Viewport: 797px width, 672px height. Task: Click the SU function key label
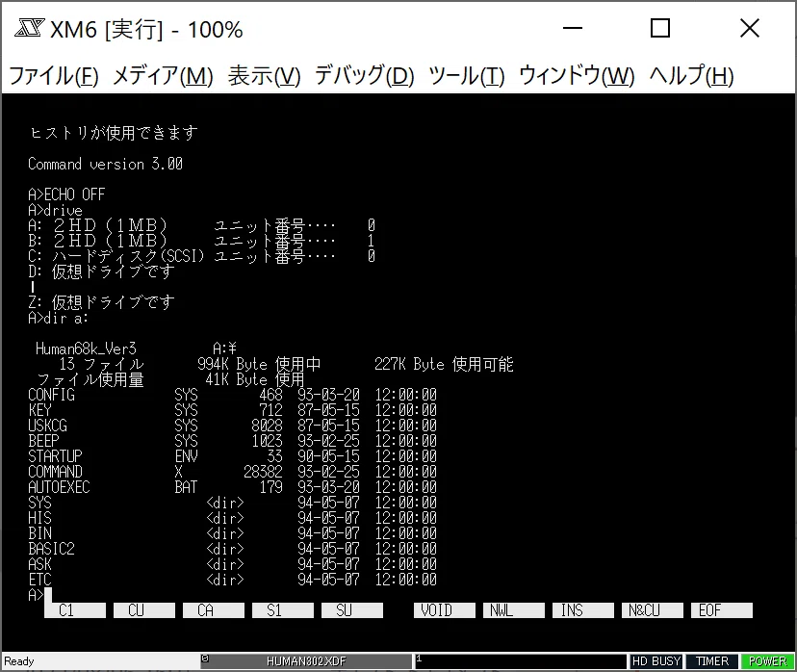[x=351, y=610]
